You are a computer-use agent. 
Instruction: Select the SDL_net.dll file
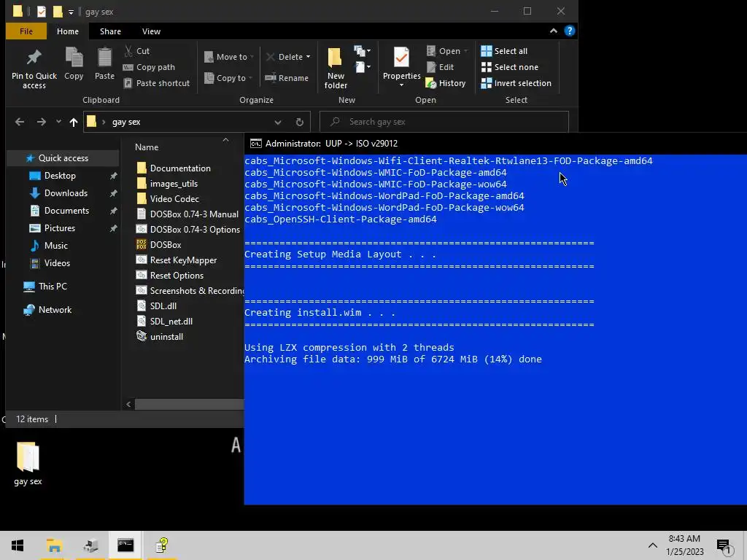(171, 322)
